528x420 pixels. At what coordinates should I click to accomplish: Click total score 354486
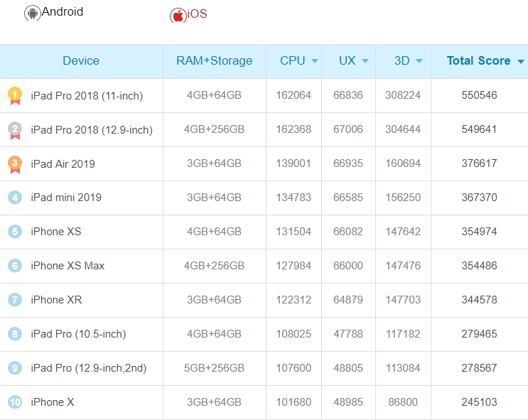point(479,266)
